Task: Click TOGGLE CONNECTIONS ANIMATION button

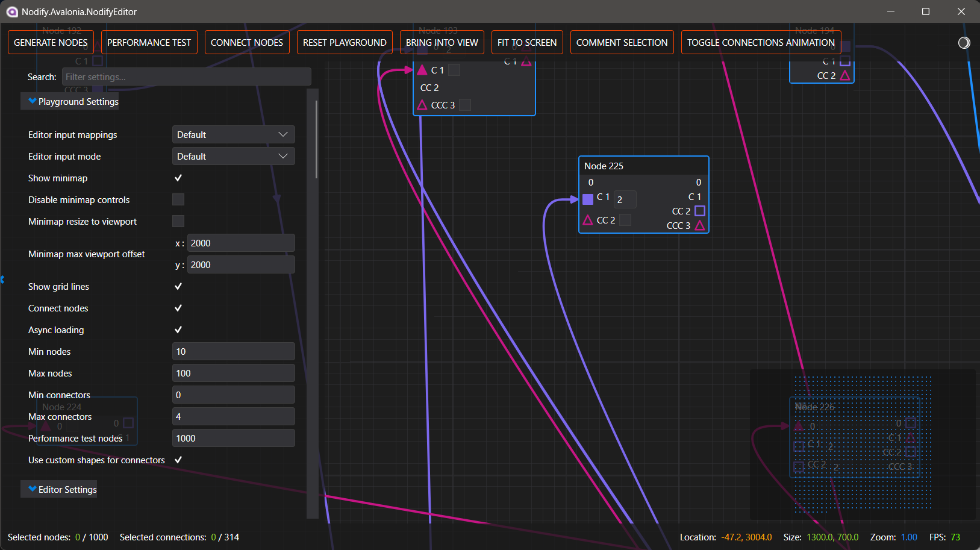Action: [x=761, y=42]
